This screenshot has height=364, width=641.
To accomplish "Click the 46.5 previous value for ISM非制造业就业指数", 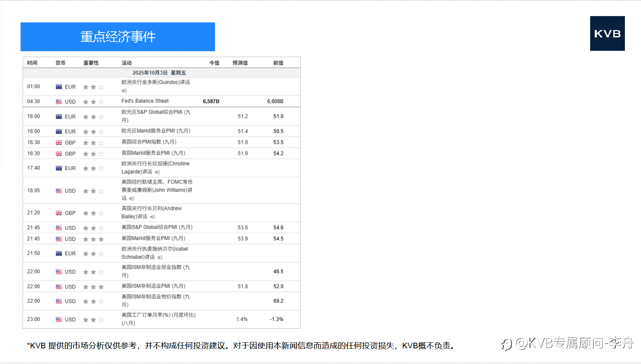I will 278,271.
